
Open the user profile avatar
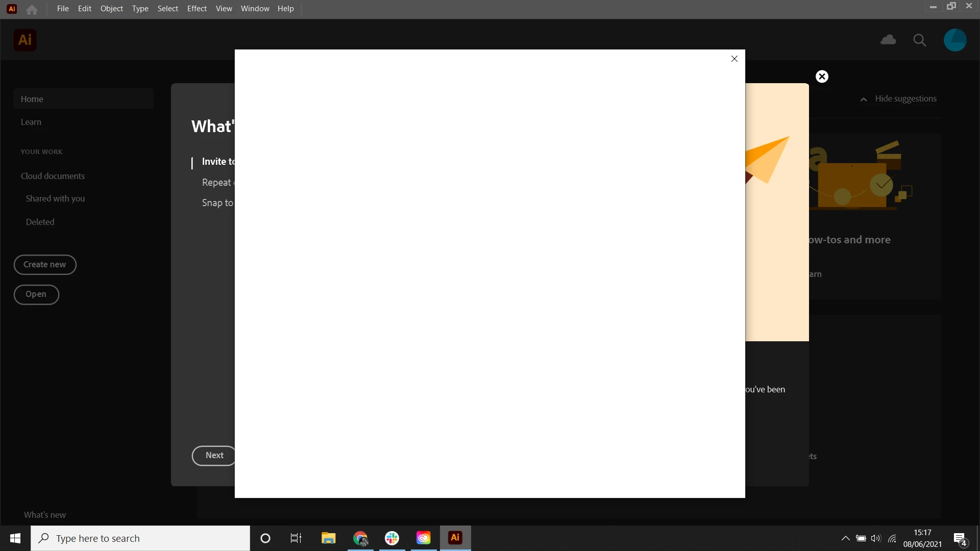coord(954,40)
